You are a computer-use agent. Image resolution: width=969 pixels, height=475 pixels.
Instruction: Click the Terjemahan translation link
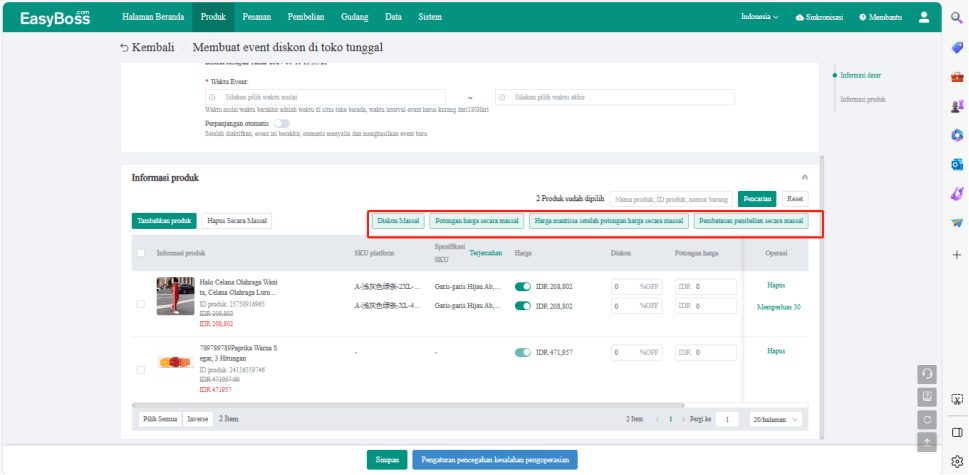coord(486,253)
